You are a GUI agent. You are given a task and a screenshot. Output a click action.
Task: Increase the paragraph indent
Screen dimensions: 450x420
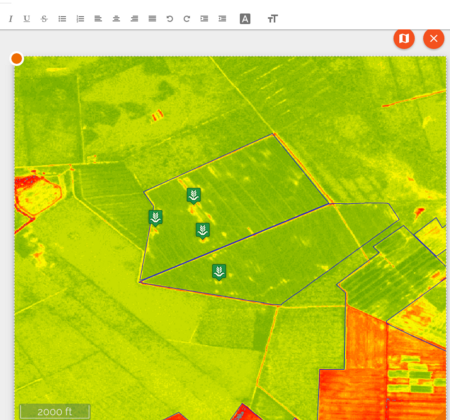(222, 19)
